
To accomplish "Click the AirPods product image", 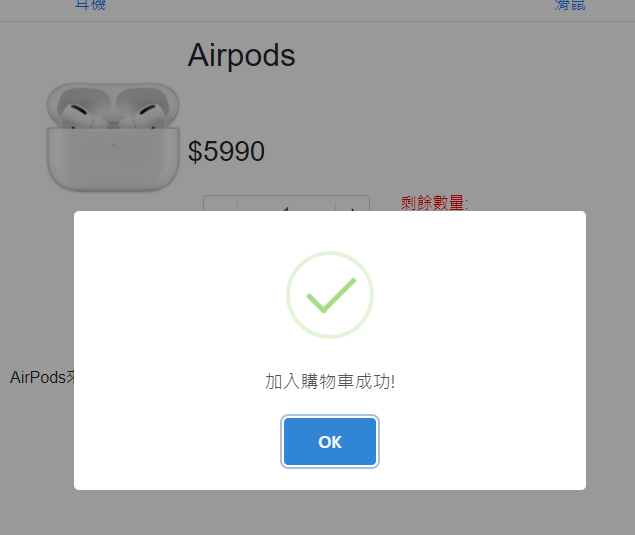I will (113, 137).
